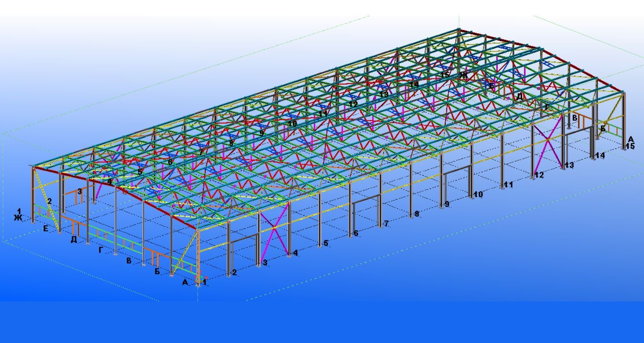Image resolution: width=644 pixels, height=343 pixels.
Task: Click grid label 12 at the column base
Action: click(539, 175)
